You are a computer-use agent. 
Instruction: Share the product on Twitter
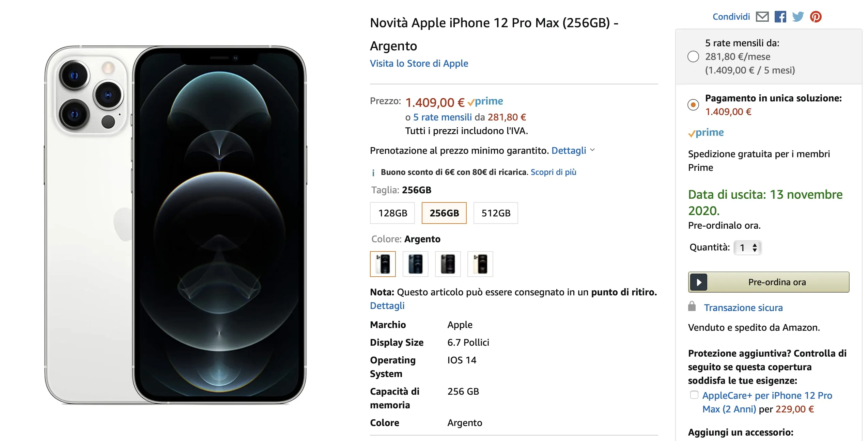797,16
